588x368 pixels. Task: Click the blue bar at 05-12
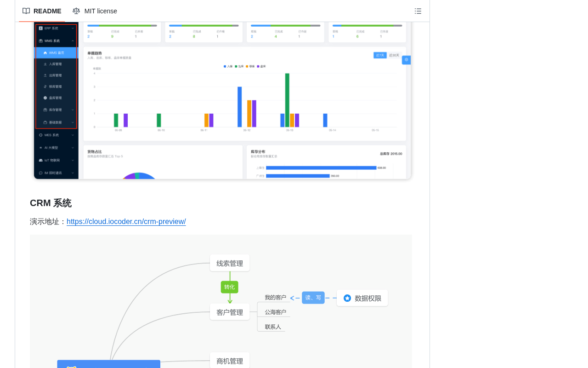239,107
